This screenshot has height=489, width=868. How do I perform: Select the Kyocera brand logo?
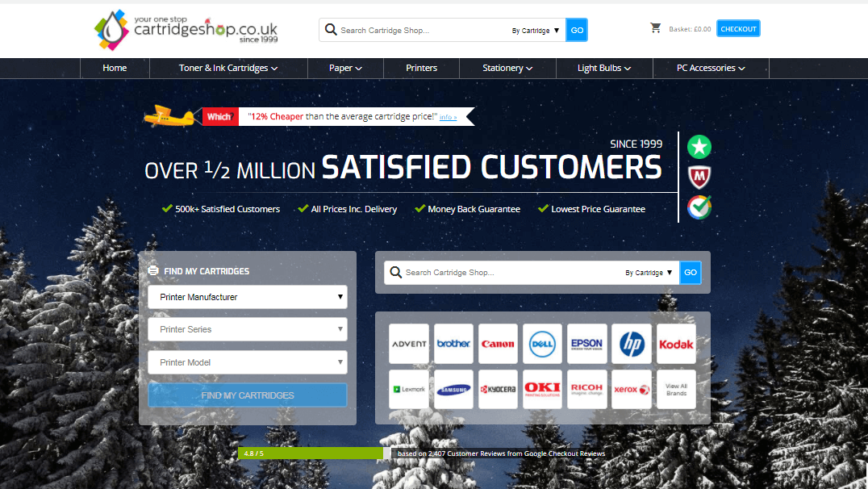pyautogui.click(x=498, y=389)
